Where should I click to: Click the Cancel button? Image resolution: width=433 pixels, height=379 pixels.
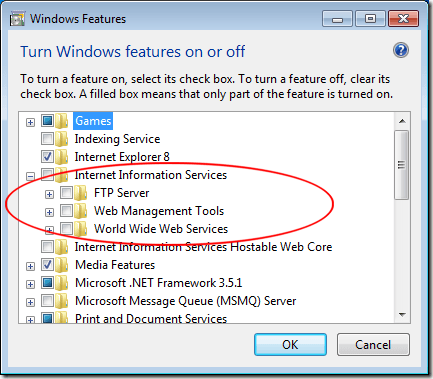(373, 345)
